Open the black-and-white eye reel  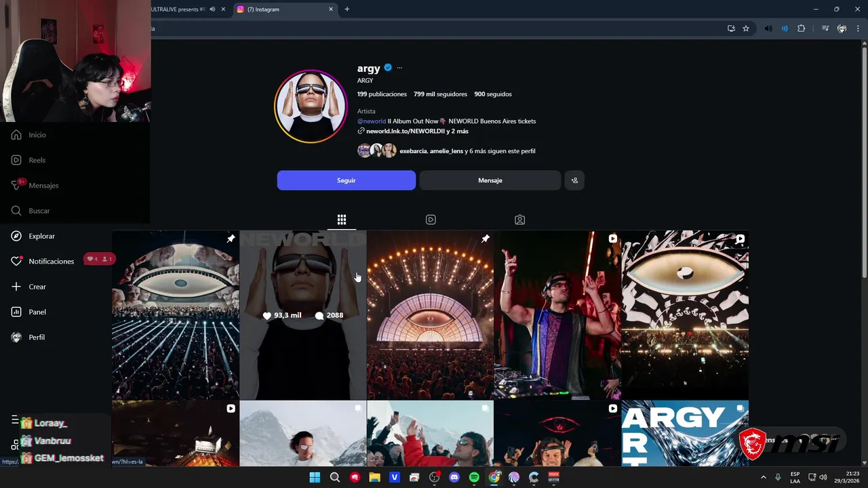[x=685, y=315]
